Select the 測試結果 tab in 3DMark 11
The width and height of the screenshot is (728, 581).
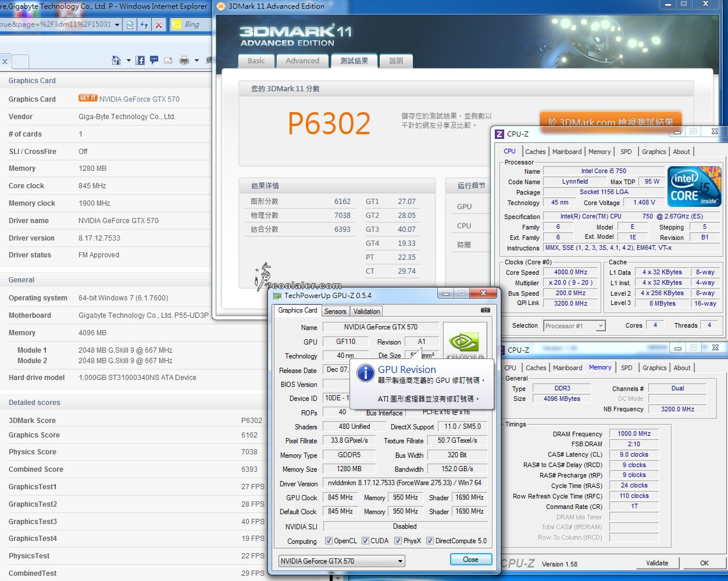tap(355, 61)
